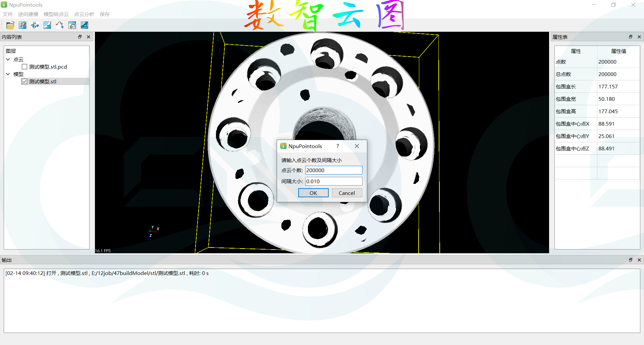Collapse the 模型 tree node
The image size is (644, 345).
[8, 74]
